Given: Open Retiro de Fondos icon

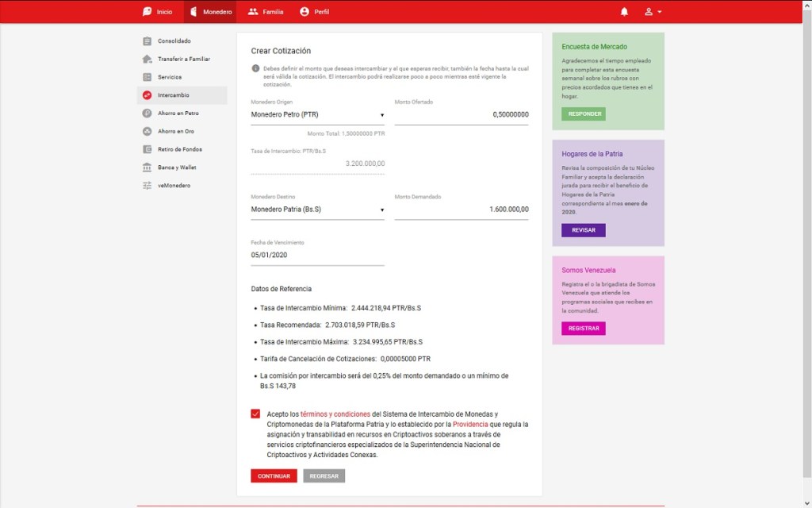Looking at the screenshot, I should (x=147, y=149).
